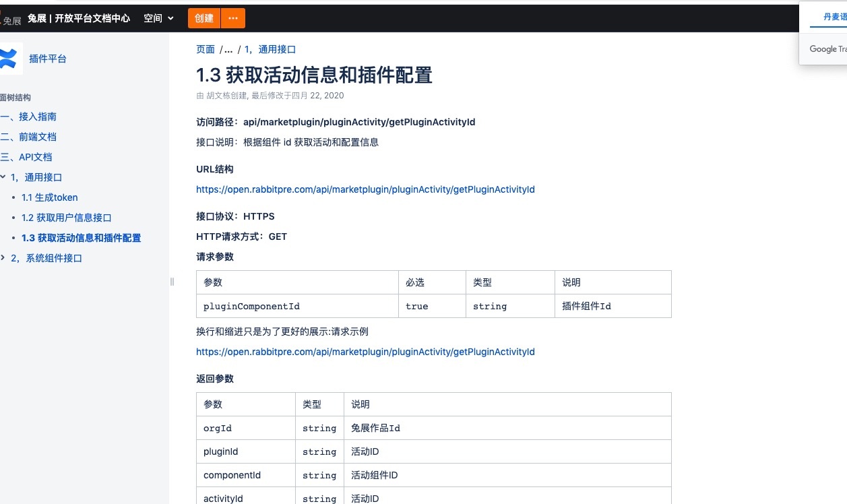Click the componentId parameter cell
The width and height of the screenshot is (847, 504).
pos(246,475)
